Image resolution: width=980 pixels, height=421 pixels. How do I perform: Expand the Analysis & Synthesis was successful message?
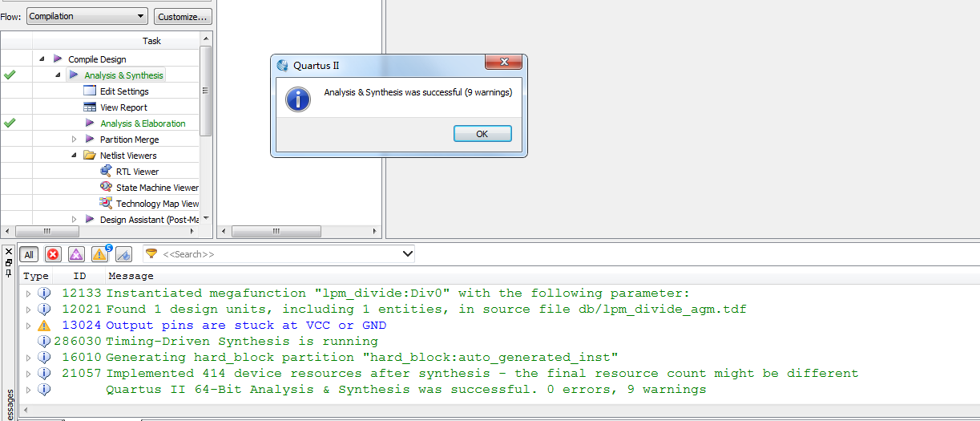point(29,390)
